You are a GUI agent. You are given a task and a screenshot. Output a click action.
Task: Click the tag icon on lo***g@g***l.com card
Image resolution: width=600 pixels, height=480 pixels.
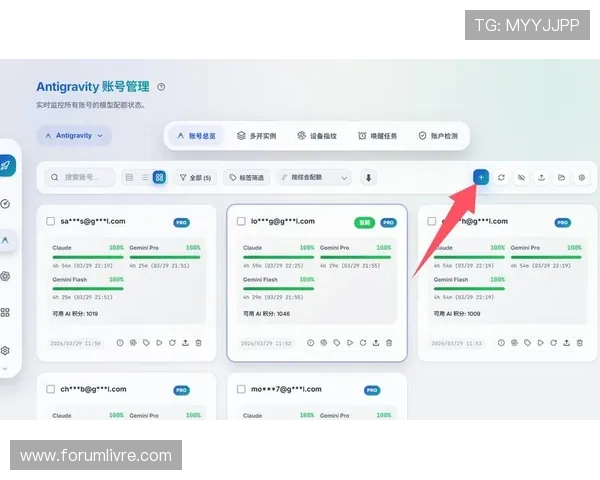[337, 343]
